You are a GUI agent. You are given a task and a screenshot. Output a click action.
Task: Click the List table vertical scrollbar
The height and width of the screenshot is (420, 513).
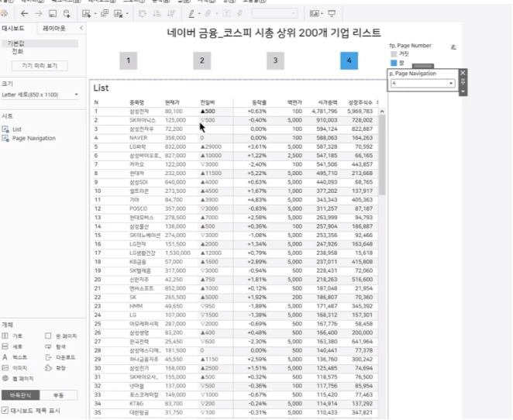(x=382, y=155)
